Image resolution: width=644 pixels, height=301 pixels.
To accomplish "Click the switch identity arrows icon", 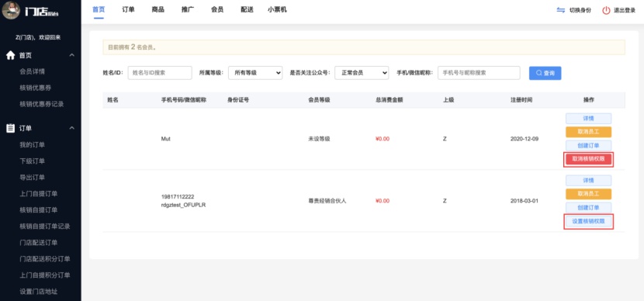I will (x=561, y=10).
